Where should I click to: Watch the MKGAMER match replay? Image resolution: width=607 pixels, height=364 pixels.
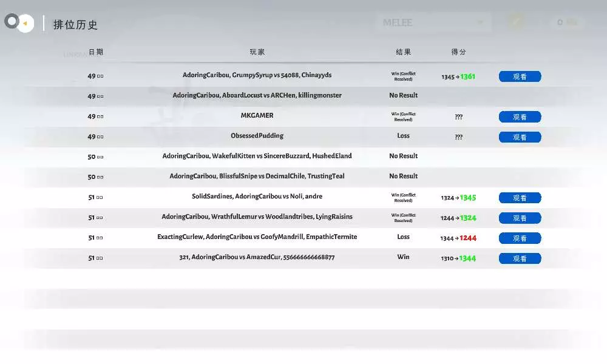point(520,117)
